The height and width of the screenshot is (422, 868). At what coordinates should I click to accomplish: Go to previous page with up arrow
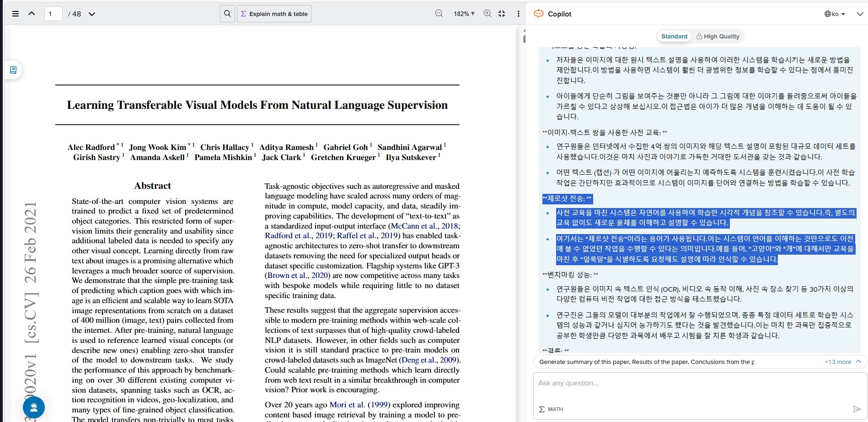click(x=32, y=14)
